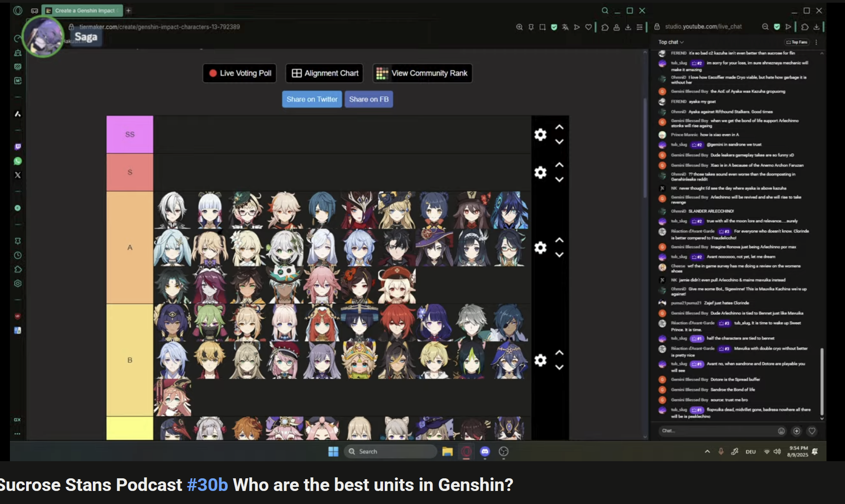Move S tier row up
The height and width of the screenshot is (504, 845).
[559, 165]
